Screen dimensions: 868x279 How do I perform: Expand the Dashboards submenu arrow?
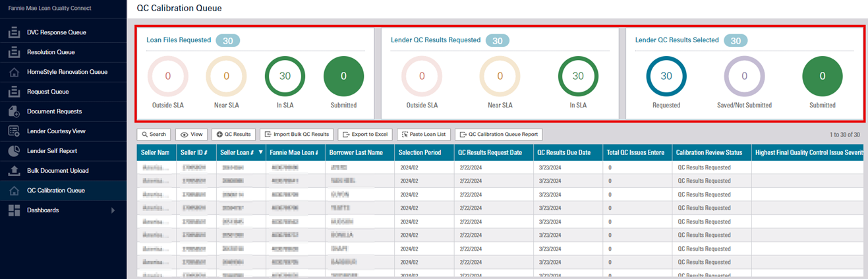(x=113, y=210)
